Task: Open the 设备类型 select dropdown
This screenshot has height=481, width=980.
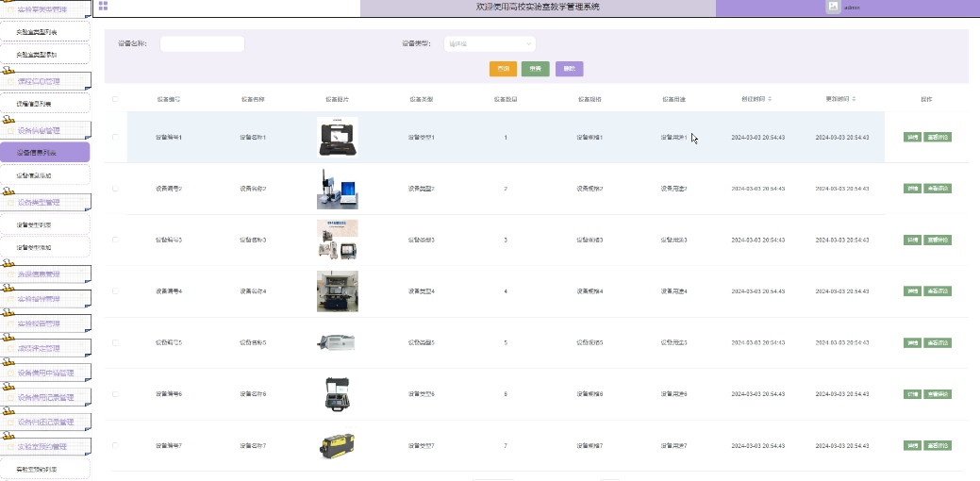Action: click(490, 43)
